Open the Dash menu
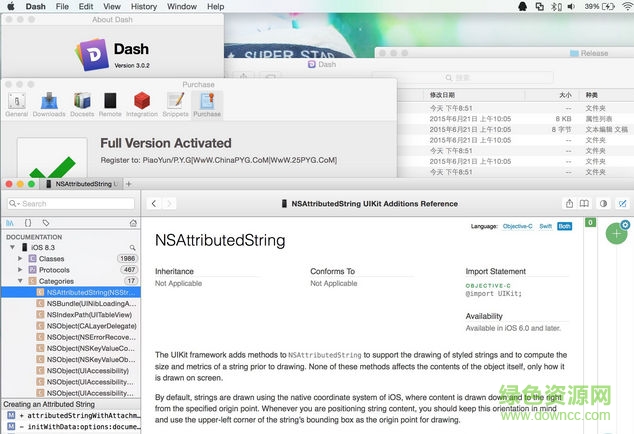 tap(36, 6)
